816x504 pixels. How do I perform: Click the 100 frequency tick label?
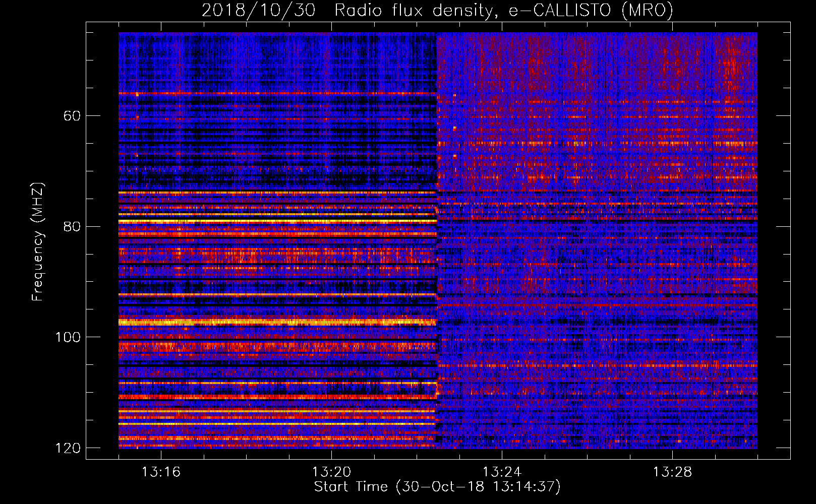pos(68,337)
